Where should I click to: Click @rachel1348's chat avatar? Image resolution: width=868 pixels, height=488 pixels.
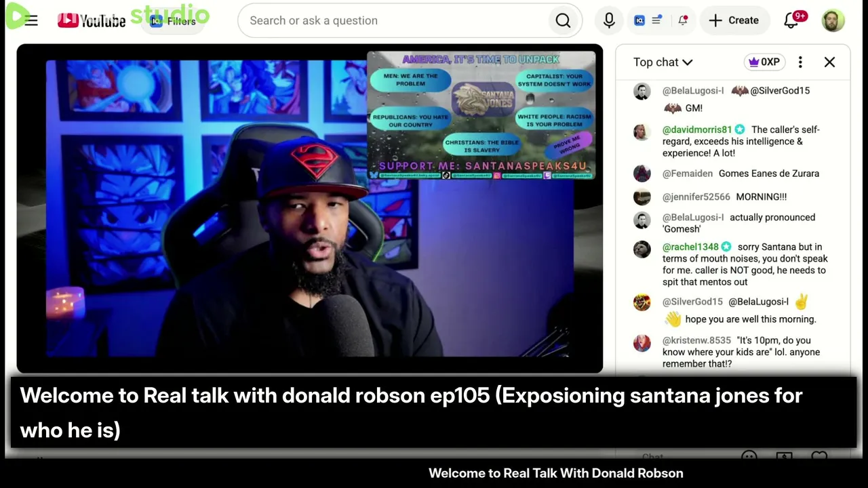click(642, 249)
